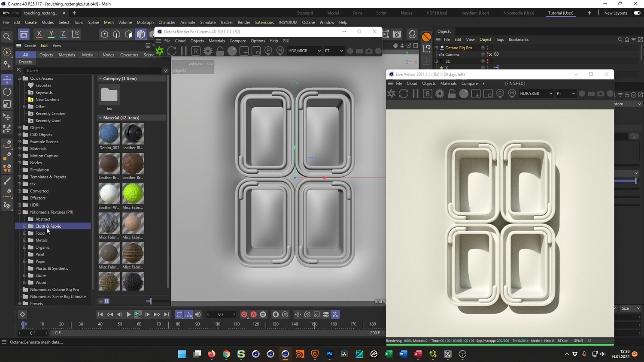The height and width of the screenshot is (362, 644).
Task: Open the Asset Browser cloud icon
Action: (24, 34)
